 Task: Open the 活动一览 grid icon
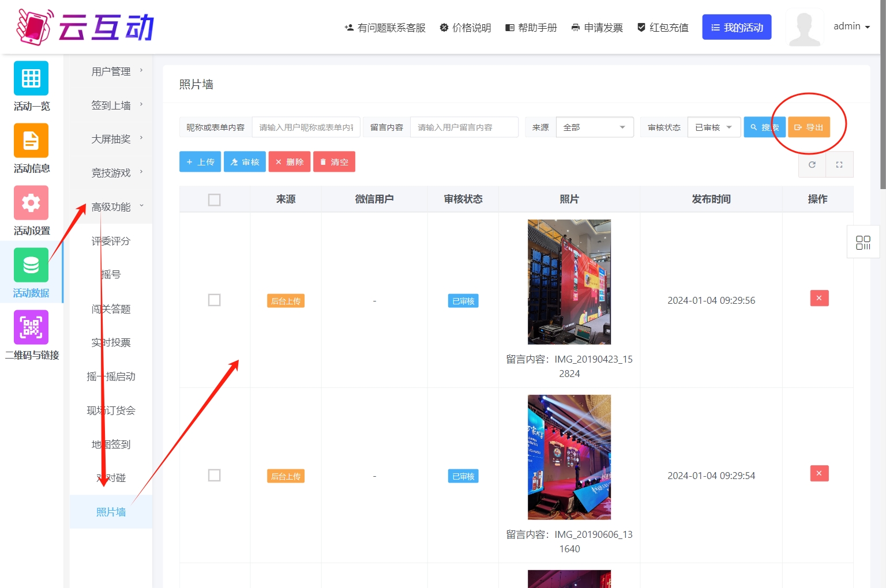pyautogui.click(x=31, y=78)
